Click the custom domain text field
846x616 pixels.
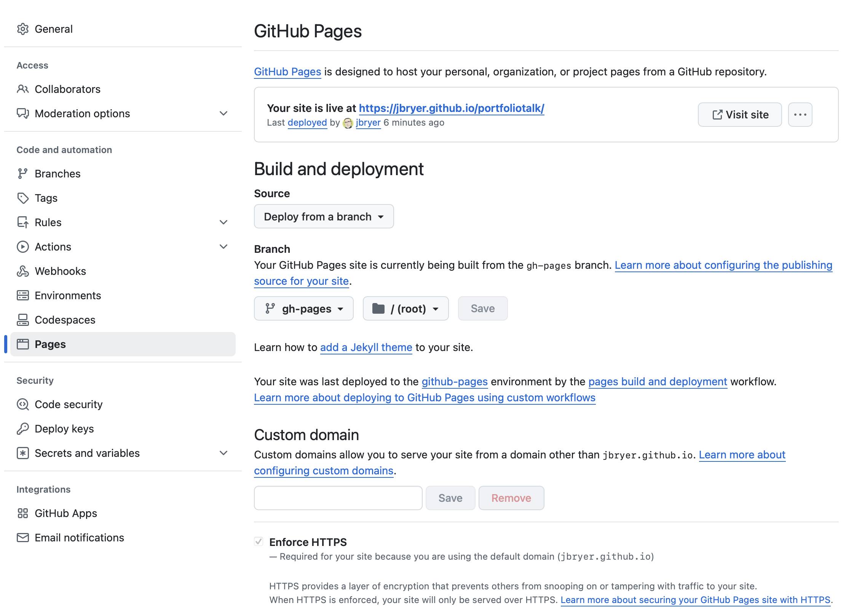point(338,498)
